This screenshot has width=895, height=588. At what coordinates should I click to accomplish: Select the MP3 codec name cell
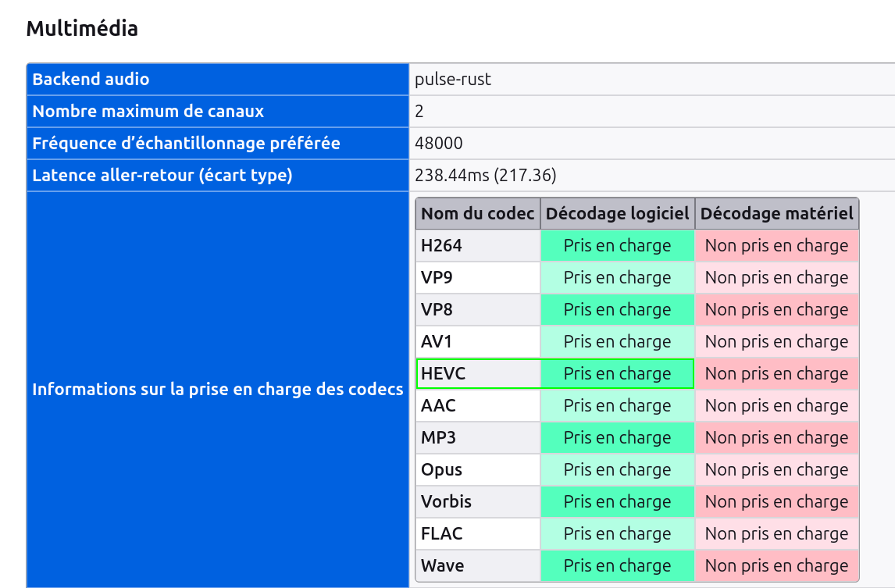point(478,437)
